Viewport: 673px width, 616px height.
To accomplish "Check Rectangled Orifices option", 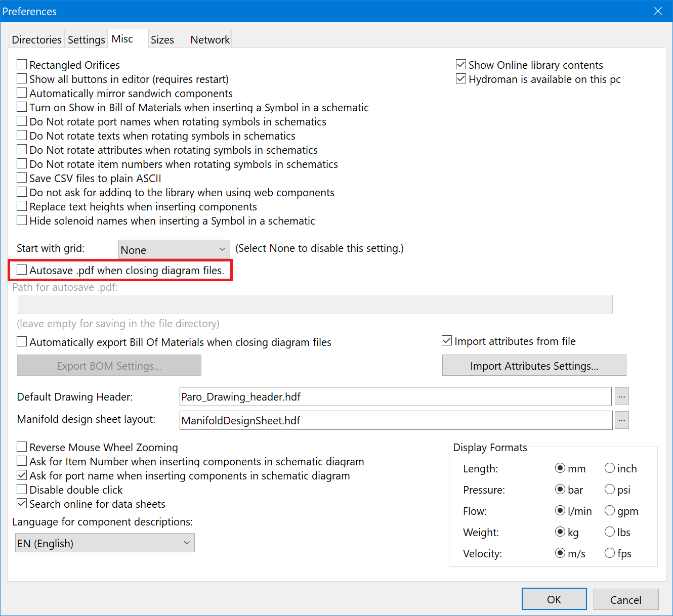I will coord(21,64).
